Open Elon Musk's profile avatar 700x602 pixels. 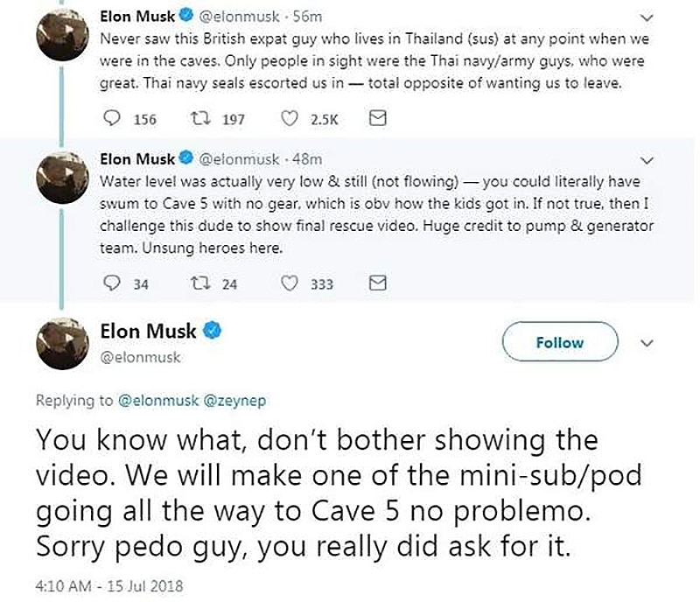[61, 341]
